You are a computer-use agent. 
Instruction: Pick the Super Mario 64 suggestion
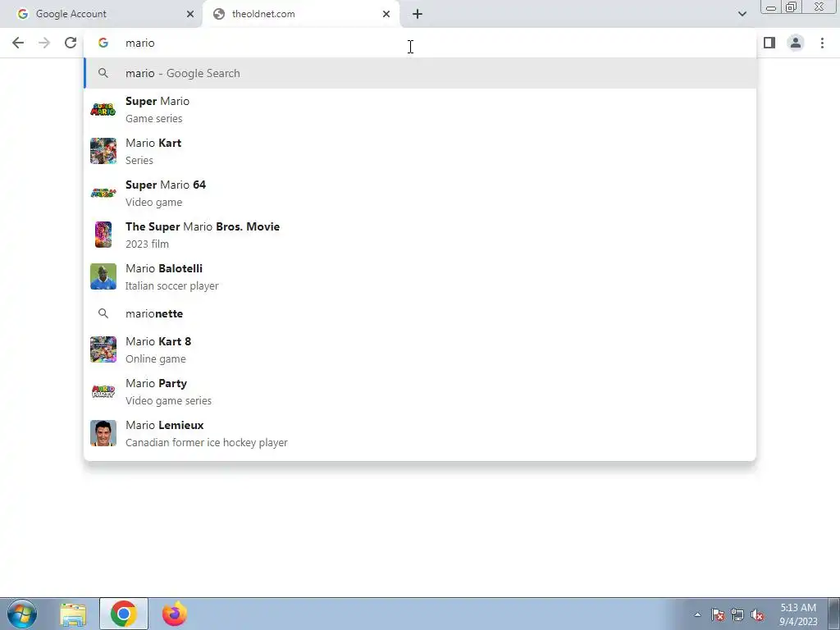(420, 193)
